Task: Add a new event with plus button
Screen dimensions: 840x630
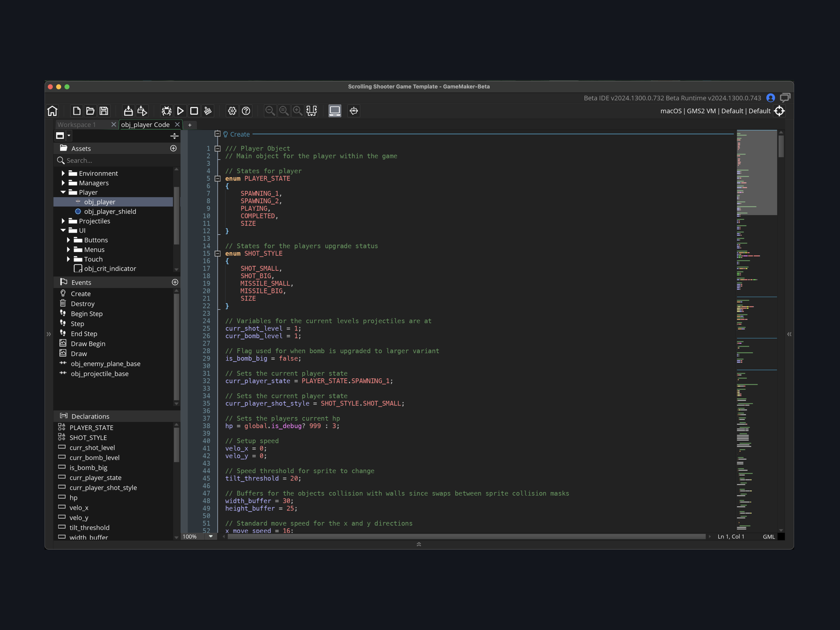Action: (x=175, y=282)
